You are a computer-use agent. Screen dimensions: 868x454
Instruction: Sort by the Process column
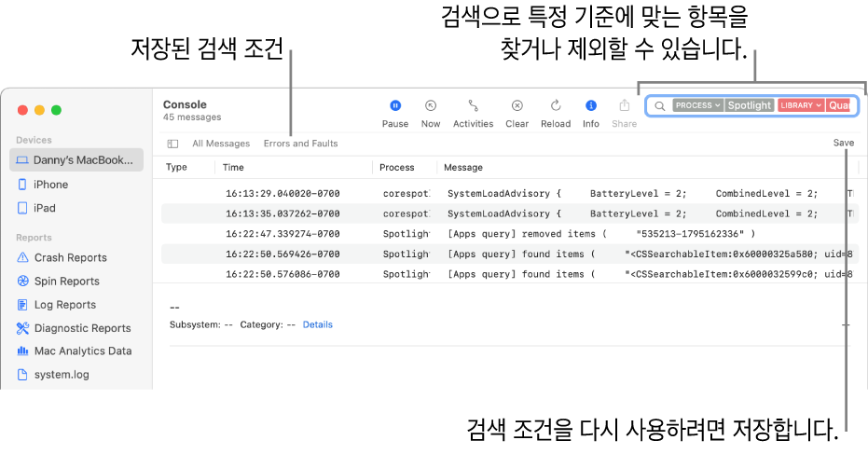click(396, 167)
